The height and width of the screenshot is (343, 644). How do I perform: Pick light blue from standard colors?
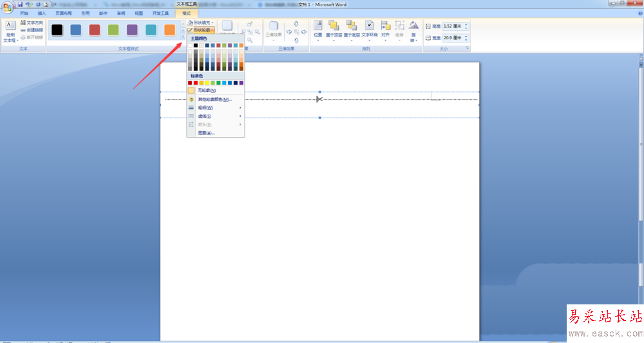click(224, 83)
